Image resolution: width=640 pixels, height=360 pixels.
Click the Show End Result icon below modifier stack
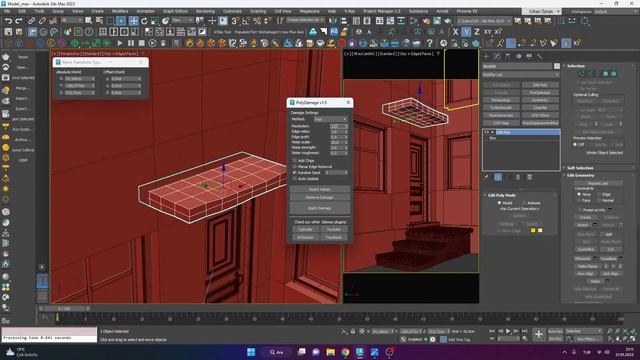click(x=498, y=177)
